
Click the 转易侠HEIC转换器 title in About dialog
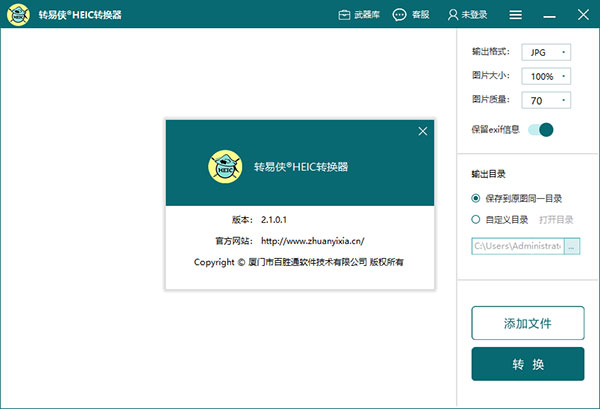pos(301,167)
